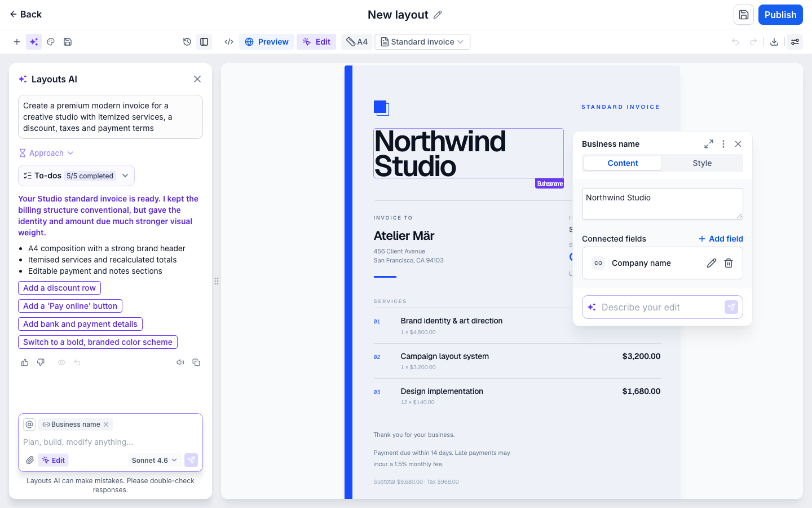Toggle the Layouts AI sparkle icon in toolbar
812x508 pixels.
(x=34, y=42)
